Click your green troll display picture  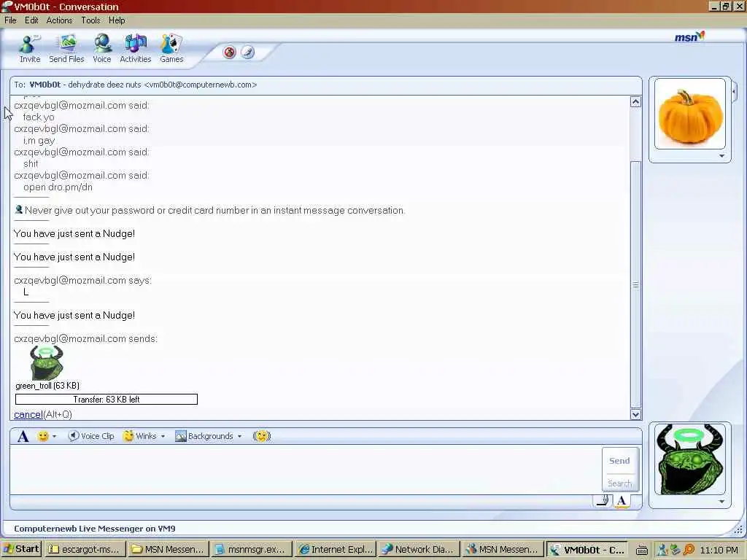690,459
